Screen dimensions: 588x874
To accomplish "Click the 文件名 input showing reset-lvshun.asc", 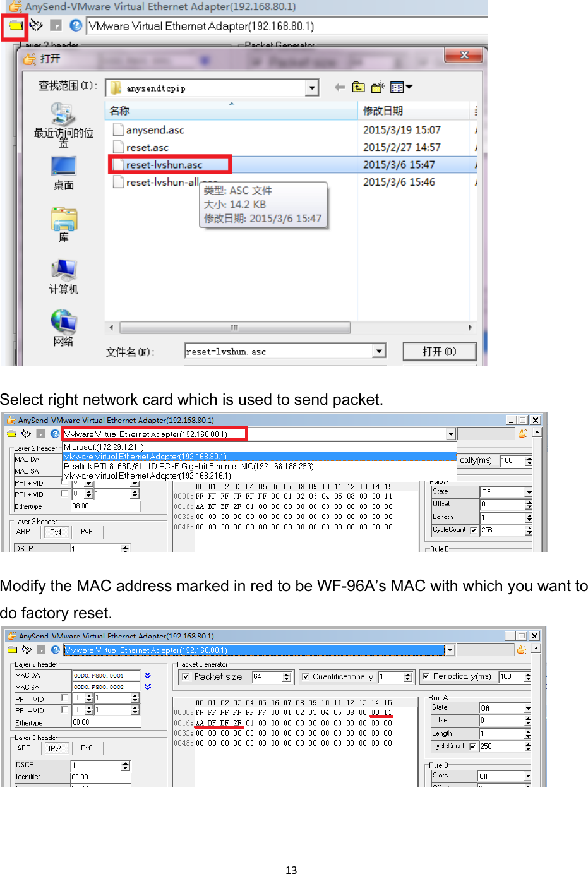I will pos(280,351).
